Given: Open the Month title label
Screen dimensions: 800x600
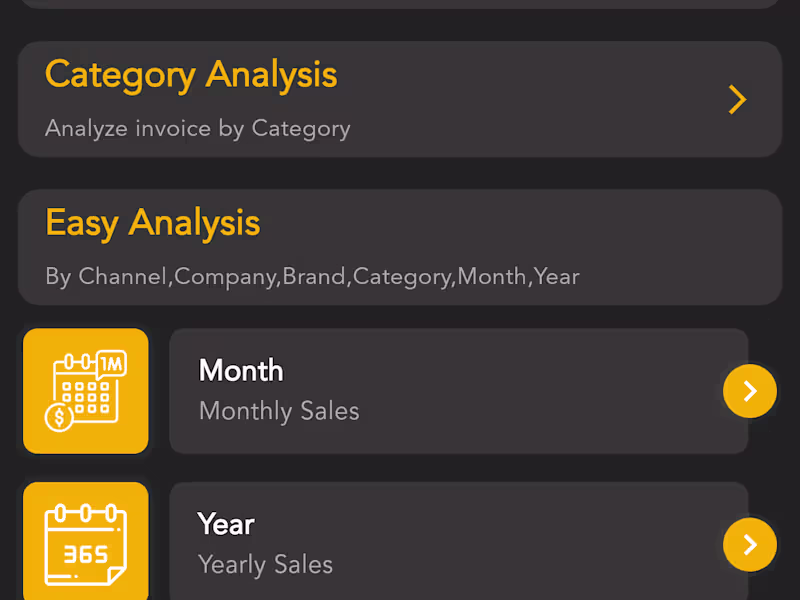Looking at the screenshot, I should click(241, 371).
